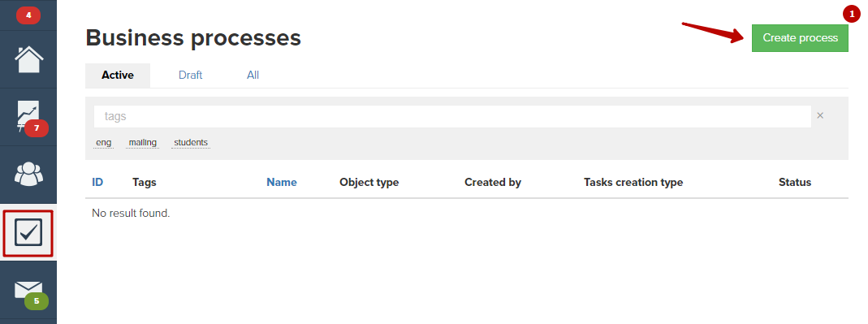Click the Create process button
The height and width of the screenshot is (324, 868).
pyautogui.click(x=800, y=38)
